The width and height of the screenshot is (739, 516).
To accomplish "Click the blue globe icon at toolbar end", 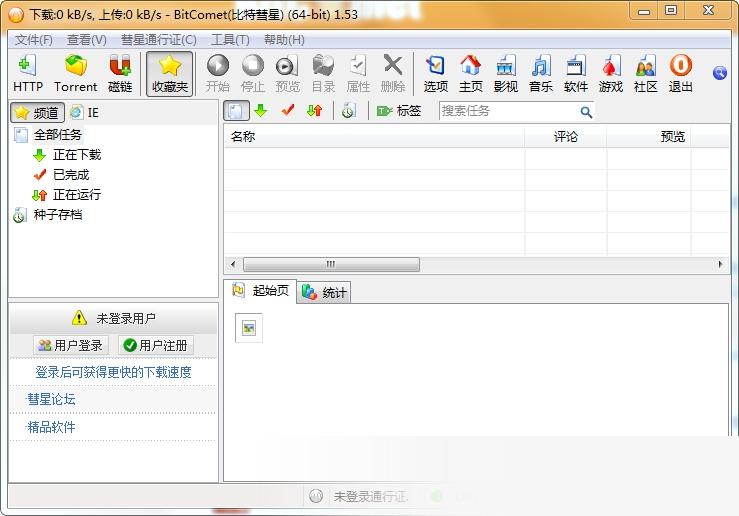I will (x=720, y=73).
